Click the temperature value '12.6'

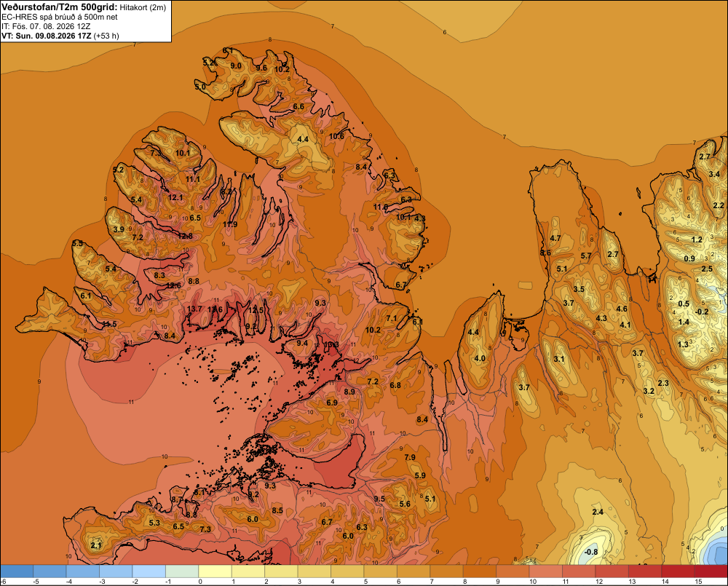point(173,285)
